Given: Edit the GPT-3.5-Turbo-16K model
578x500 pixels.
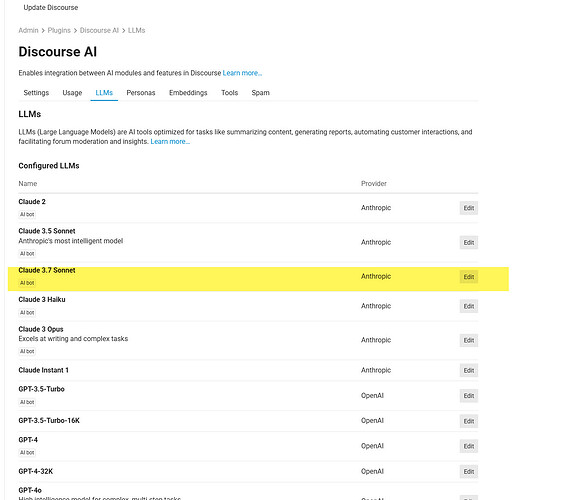Looking at the screenshot, I should [x=469, y=421].
